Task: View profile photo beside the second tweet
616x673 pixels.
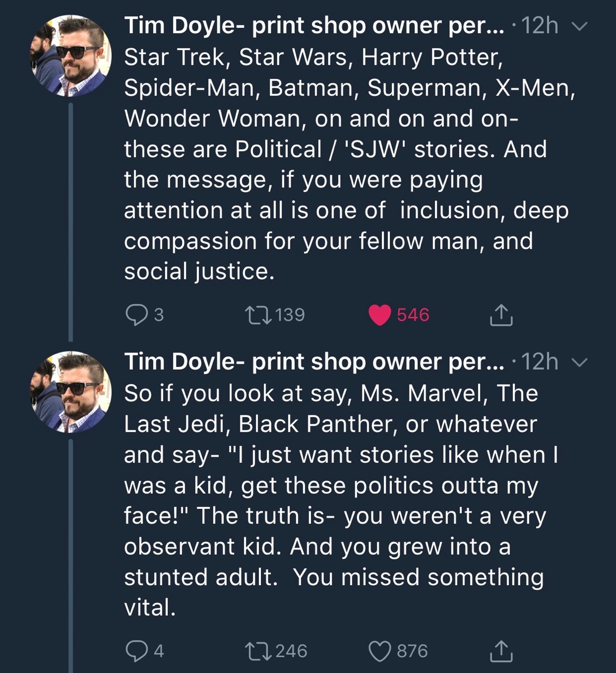Action: 70,392
